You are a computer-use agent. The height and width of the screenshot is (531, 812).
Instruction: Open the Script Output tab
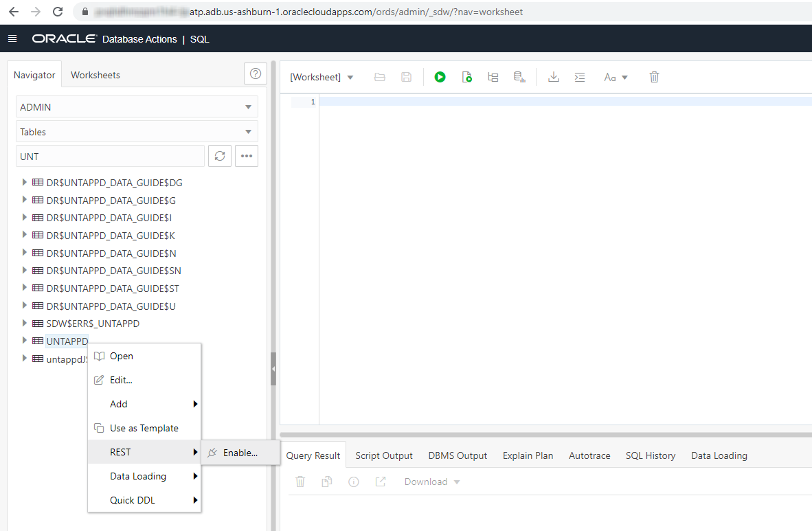(x=384, y=455)
